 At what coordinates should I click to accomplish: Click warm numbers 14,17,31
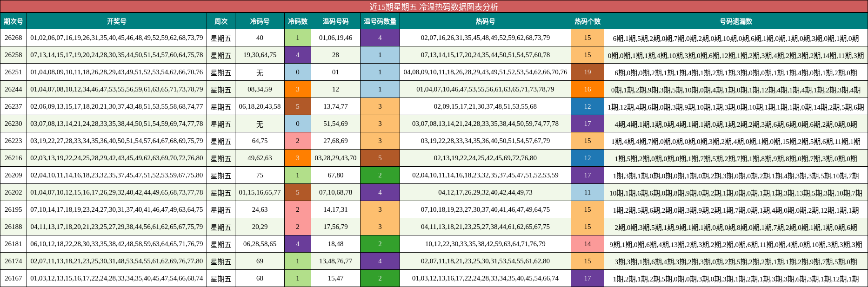point(335,209)
